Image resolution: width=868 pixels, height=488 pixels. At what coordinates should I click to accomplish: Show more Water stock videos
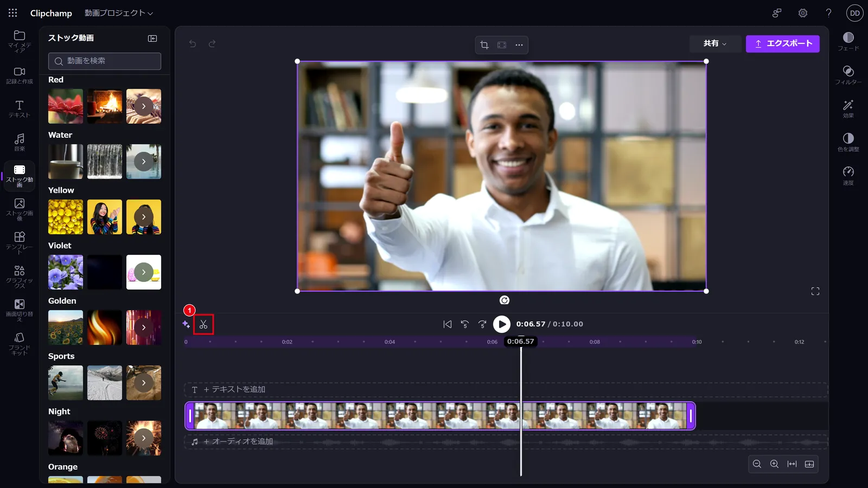point(144,162)
